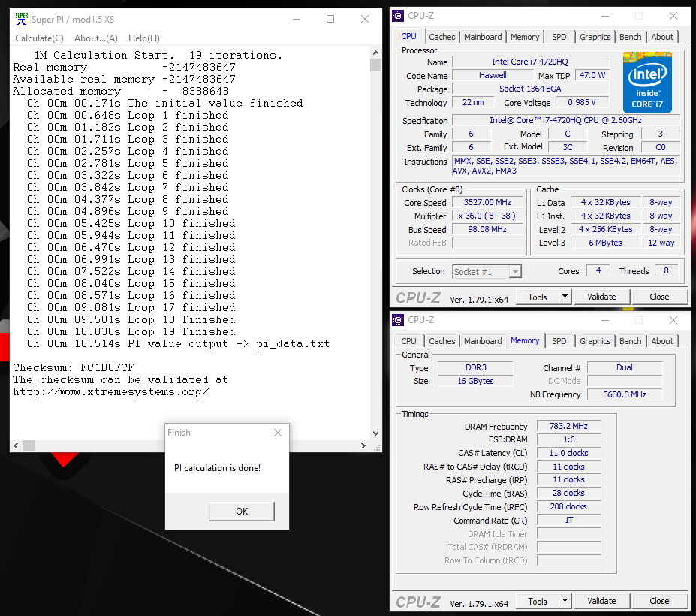Click the Core Speed value 3527.00 MHz
The width and height of the screenshot is (696, 616).
pos(487,203)
